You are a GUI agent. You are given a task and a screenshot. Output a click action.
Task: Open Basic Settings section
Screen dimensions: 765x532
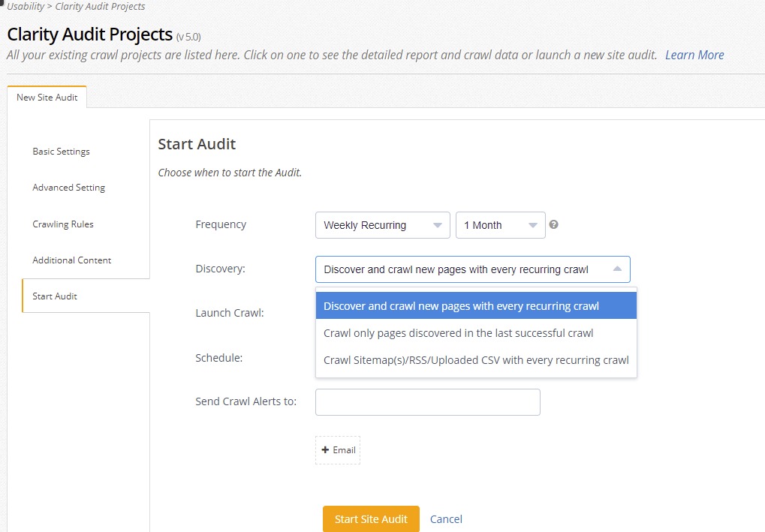[x=61, y=151]
